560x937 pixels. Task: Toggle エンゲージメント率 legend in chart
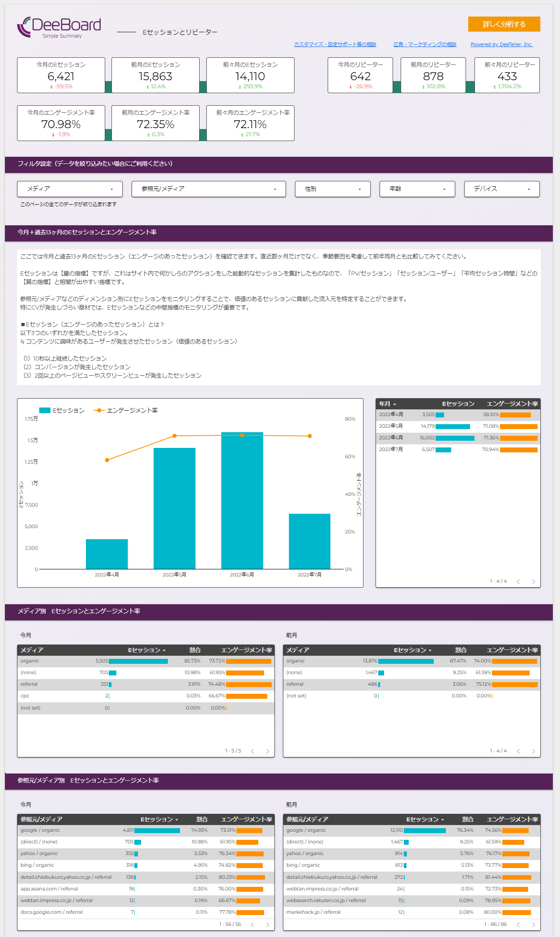click(x=126, y=410)
